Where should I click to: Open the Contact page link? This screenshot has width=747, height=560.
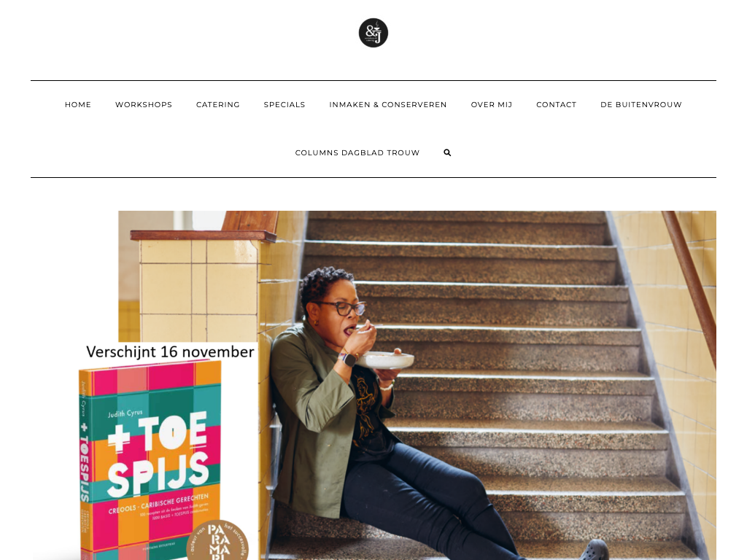coord(556,104)
